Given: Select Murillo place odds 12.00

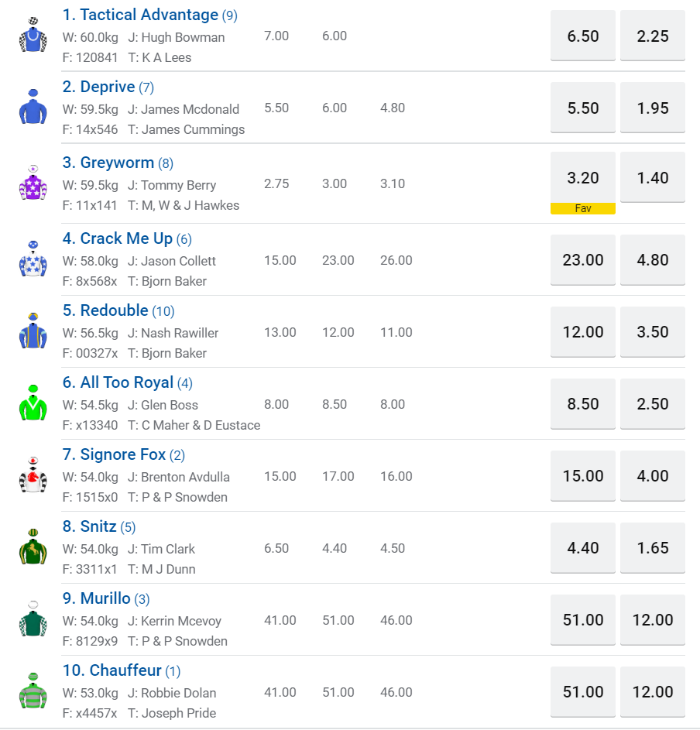Looking at the screenshot, I should pyautogui.click(x=652, y=620).
